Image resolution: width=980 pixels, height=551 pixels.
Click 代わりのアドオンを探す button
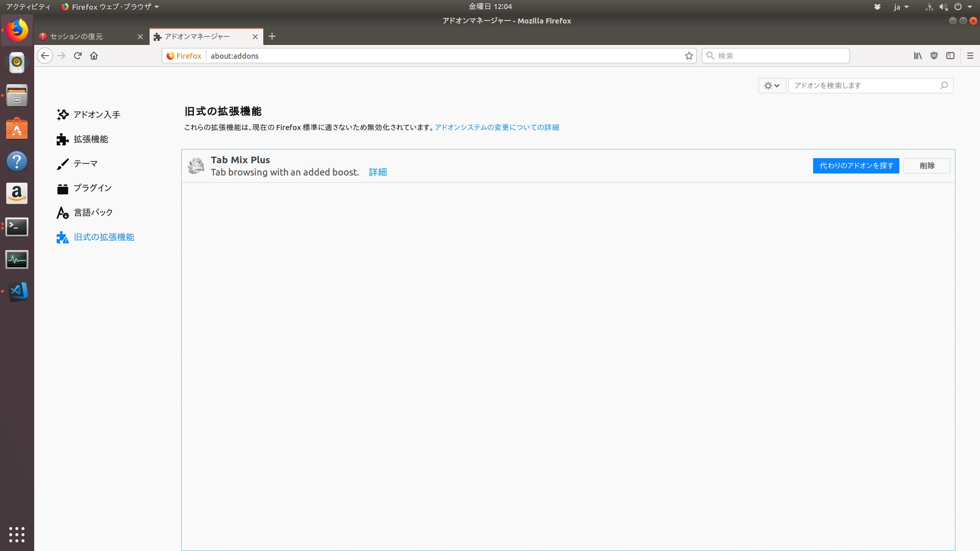click(x=856, y=166)
